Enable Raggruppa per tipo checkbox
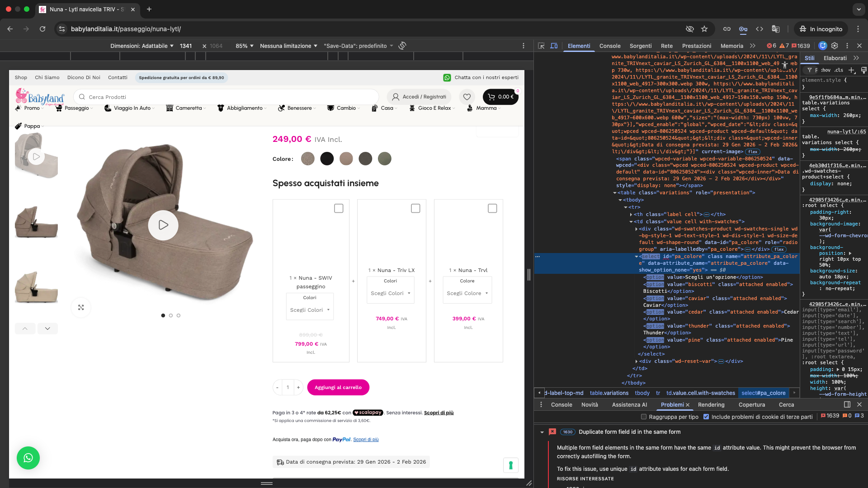This screenshot has width=868, height=488. [644, 417]
